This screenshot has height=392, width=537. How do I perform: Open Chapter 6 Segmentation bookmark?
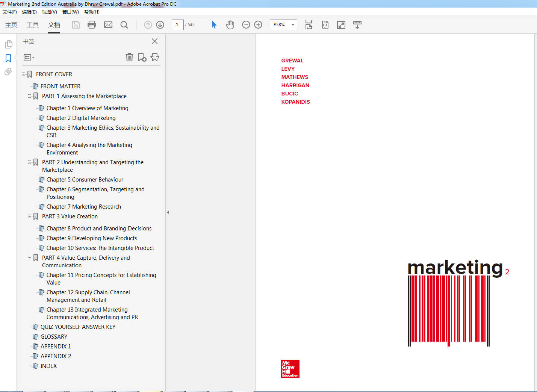(x=95, y=193)
